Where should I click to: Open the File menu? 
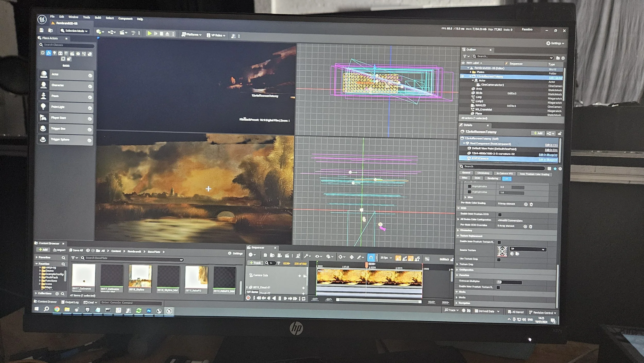[52, 16]
